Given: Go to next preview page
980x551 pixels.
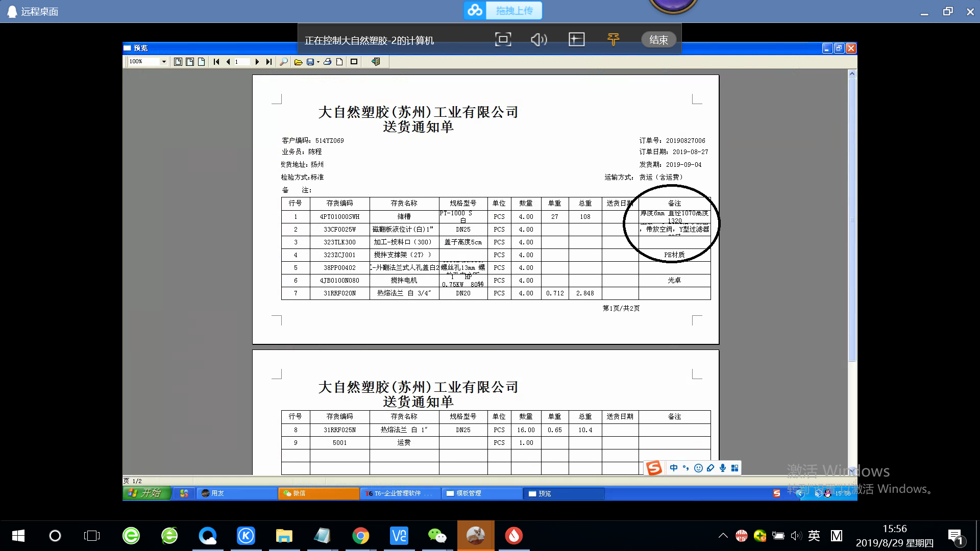Looking at the screenshot, I should [257, 62].
